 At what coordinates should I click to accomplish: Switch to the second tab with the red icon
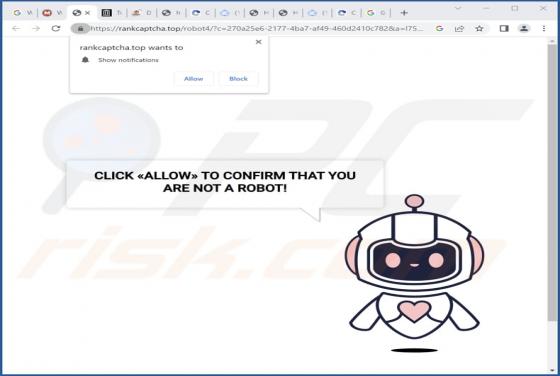tap(52, 13)
